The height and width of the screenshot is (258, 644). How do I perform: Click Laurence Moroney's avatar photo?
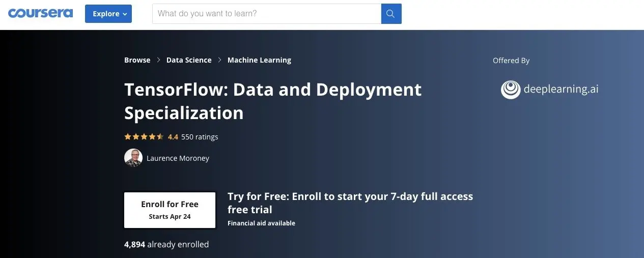point(133,158)
